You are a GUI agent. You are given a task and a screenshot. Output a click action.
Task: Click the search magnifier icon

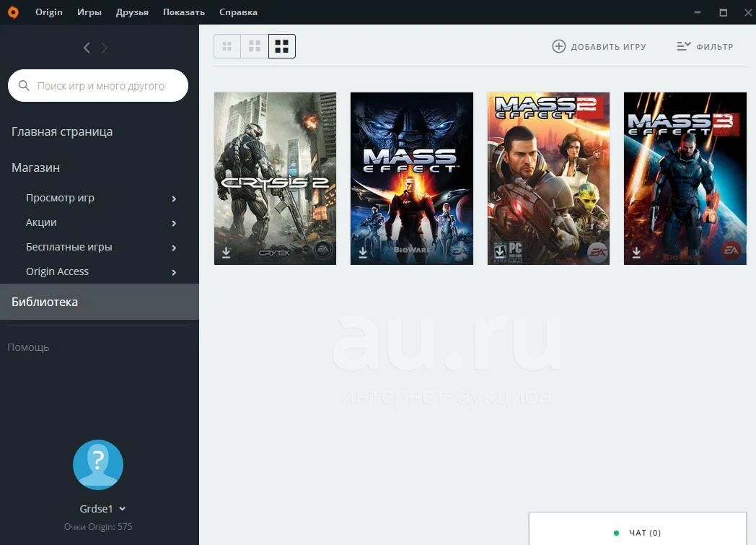point(24,85)
